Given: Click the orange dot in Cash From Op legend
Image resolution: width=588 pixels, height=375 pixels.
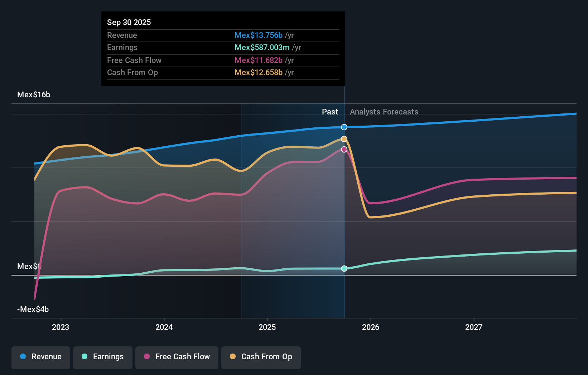Looking at the screenshot, I should pyautogui.click(x=233, y=357).
